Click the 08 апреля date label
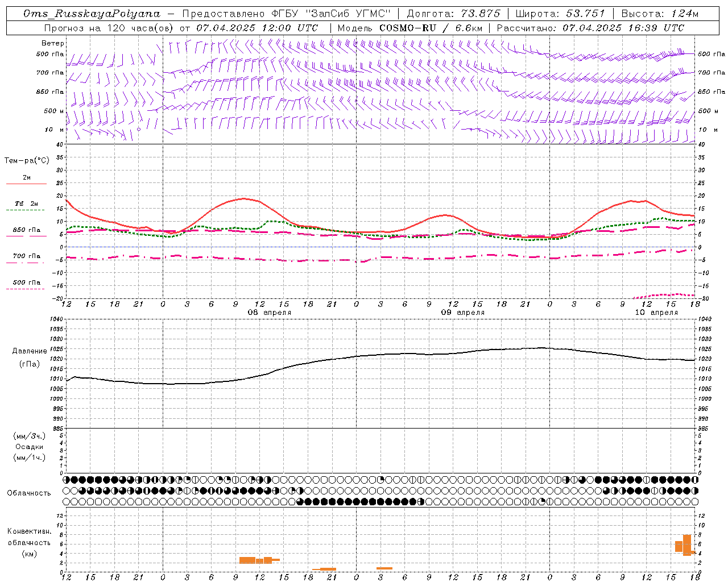 coord(269,313)
